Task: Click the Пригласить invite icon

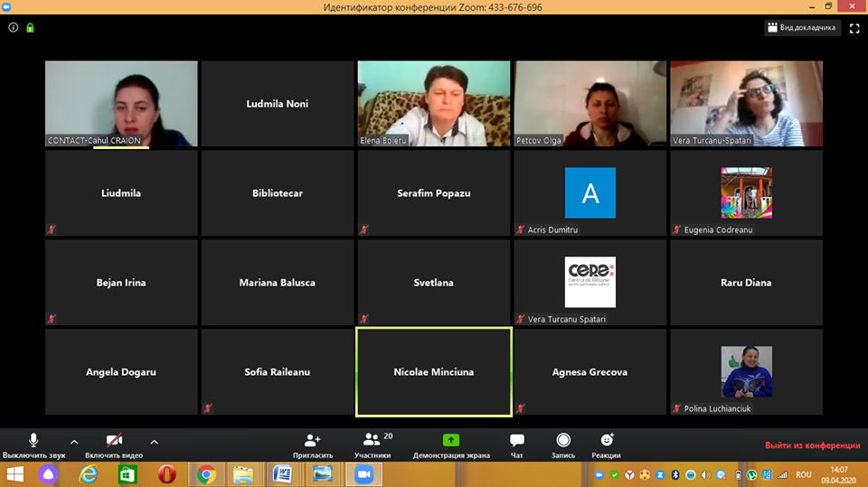Action: pyautogui.click(x=313, y=441)
